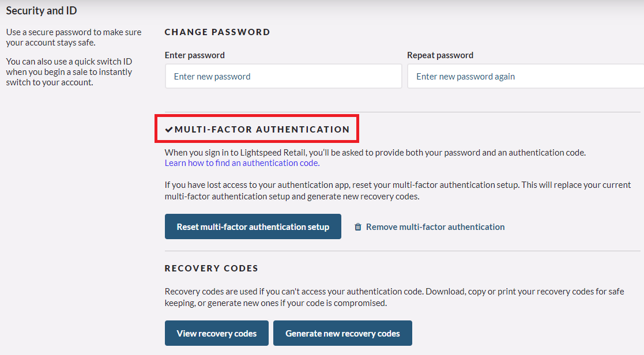The image size is (644, 355).
Task: Click Generate new recovery codes button
Action: [x=342, y=333]
